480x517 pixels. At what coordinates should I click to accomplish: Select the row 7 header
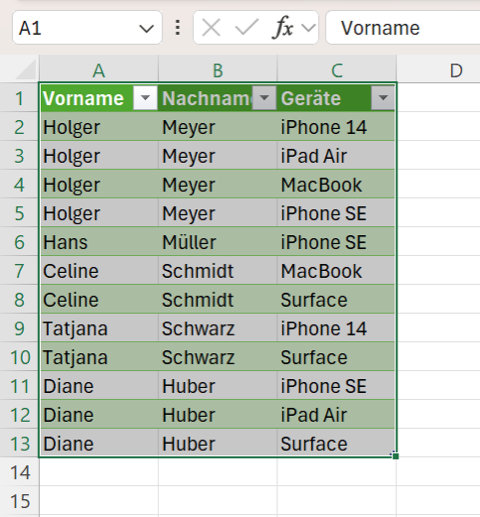point(19,271)
